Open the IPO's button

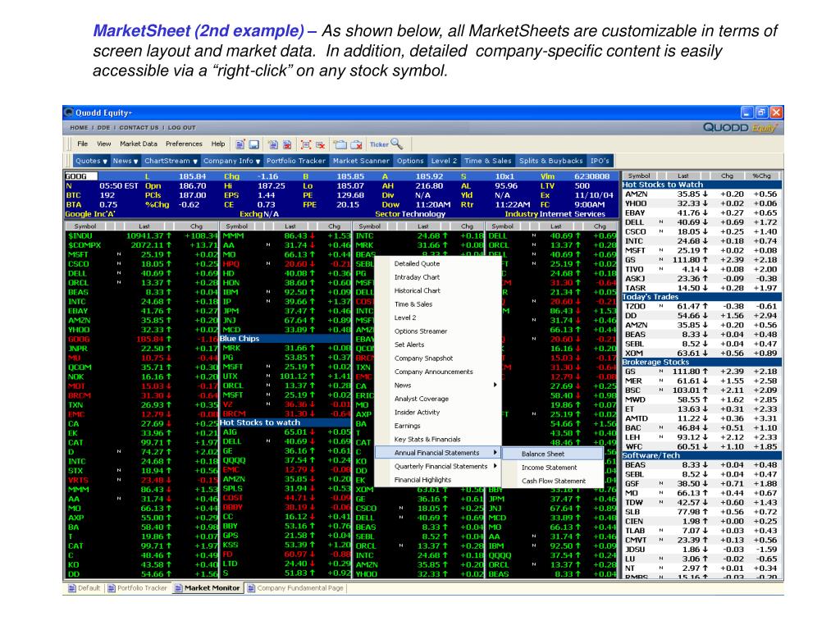coord(600,161)
